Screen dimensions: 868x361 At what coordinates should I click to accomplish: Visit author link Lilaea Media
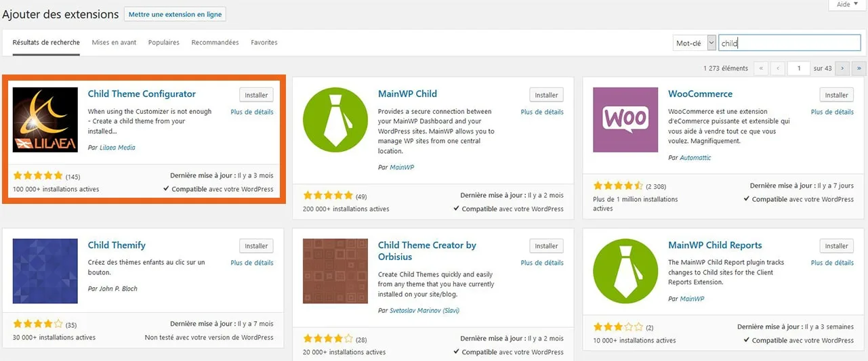tap(117, 148)
